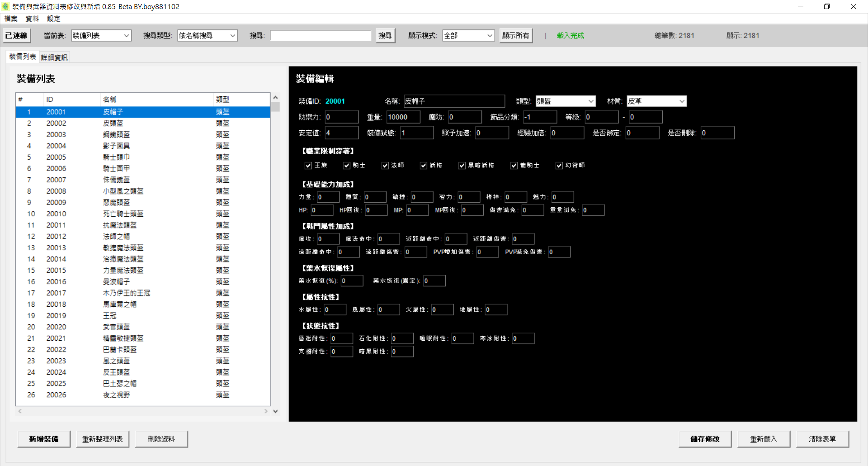Click the 名稱 column header
The image size is (868, 466).
point(156,100)
